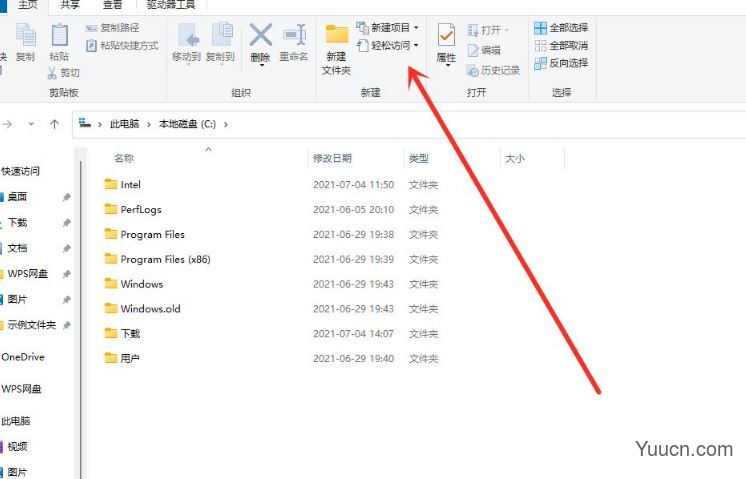
Task: Click the Windows.old folder icon
Action: click(x=111, y=308)
